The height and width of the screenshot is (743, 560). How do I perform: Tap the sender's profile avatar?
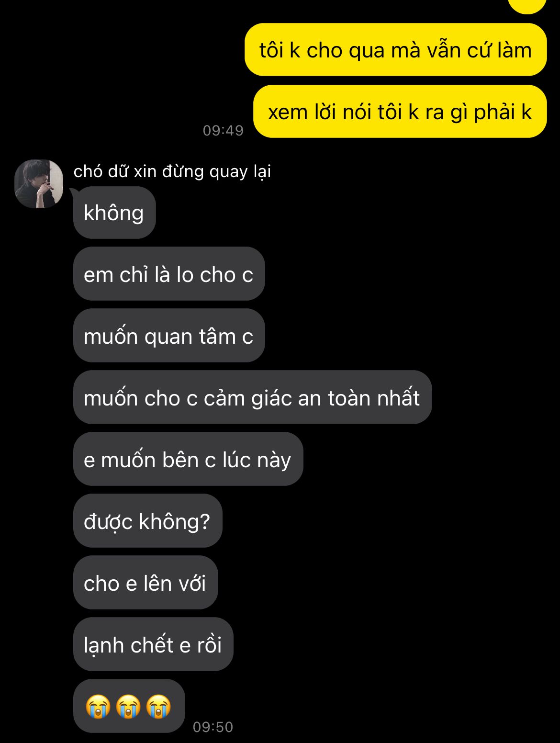click(39, 184)
